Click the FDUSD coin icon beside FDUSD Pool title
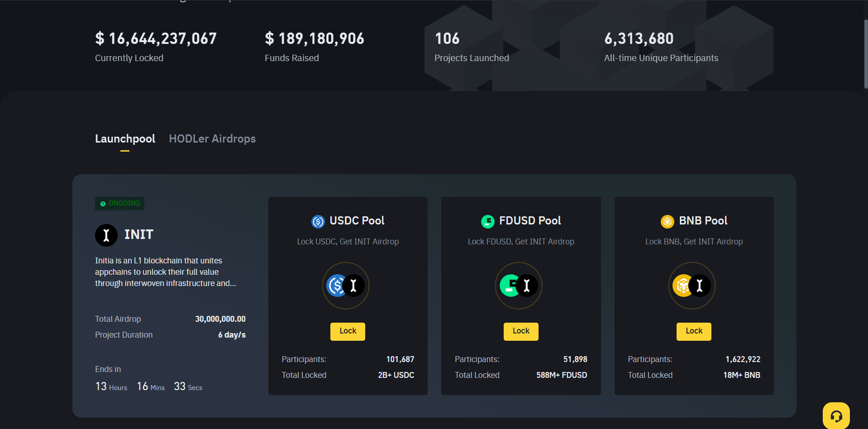This screenshot has width=868, height=429. pos(487,221)
